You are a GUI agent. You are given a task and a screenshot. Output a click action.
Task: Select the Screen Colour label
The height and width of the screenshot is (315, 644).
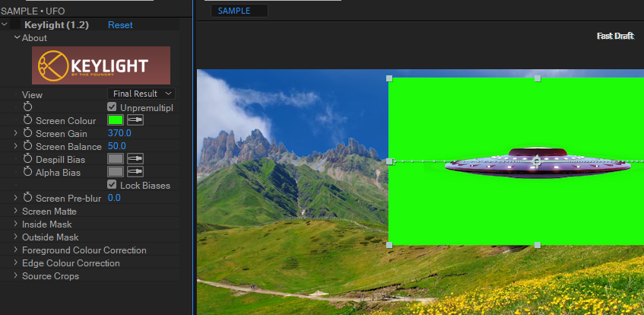pos(65,120)
